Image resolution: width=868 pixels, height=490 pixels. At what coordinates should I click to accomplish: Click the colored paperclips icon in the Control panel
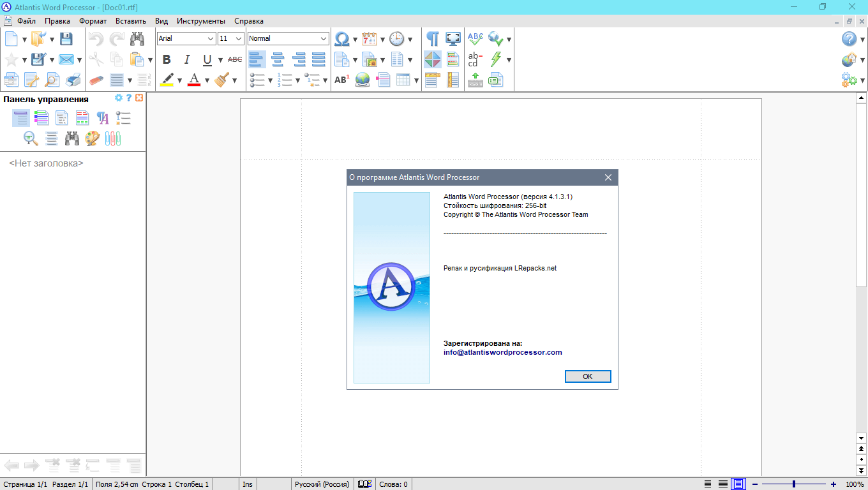click(x=113, y=138)
